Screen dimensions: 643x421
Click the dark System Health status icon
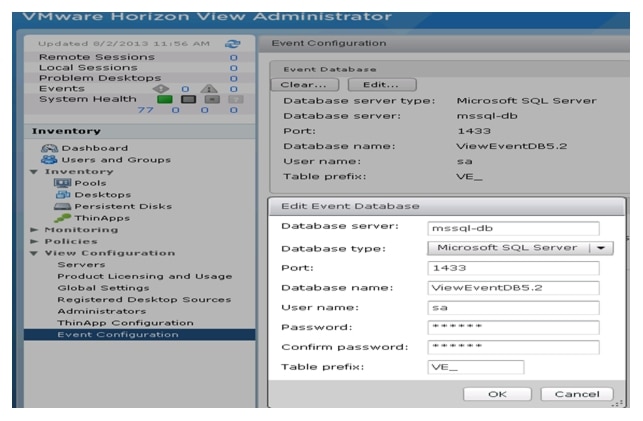point(189,99)
